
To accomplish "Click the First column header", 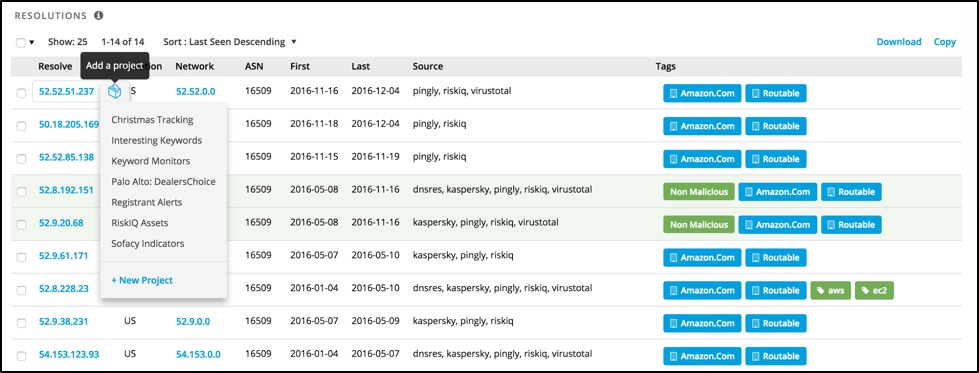I will (x=300, y=66).
